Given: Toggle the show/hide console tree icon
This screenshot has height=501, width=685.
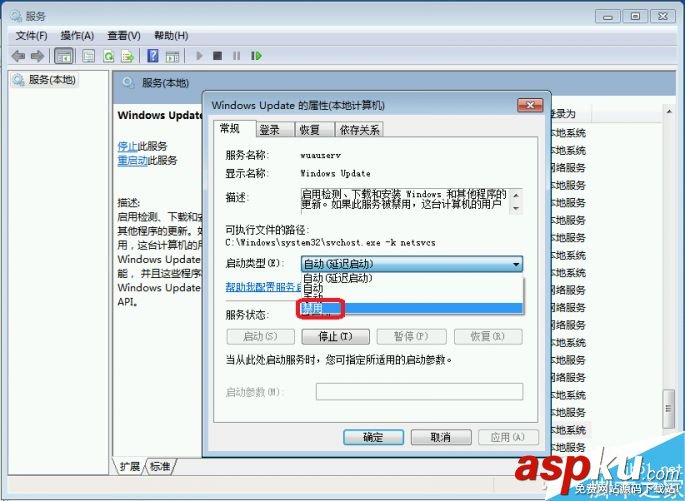Looking at the screenshot, I should [64, 56].
